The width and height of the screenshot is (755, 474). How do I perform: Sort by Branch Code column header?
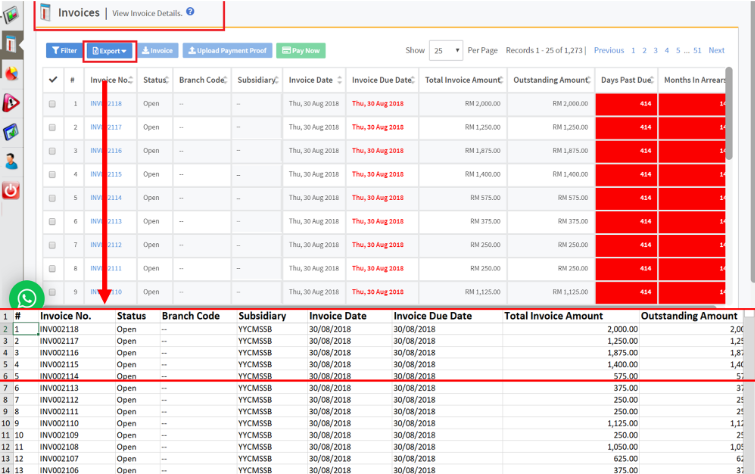(x=202, y=80)
